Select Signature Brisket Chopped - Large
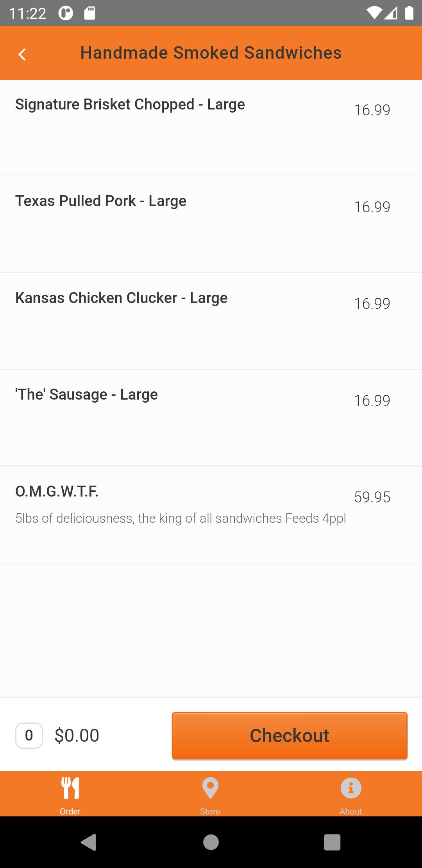422x868 pixels. pos(130,104)
